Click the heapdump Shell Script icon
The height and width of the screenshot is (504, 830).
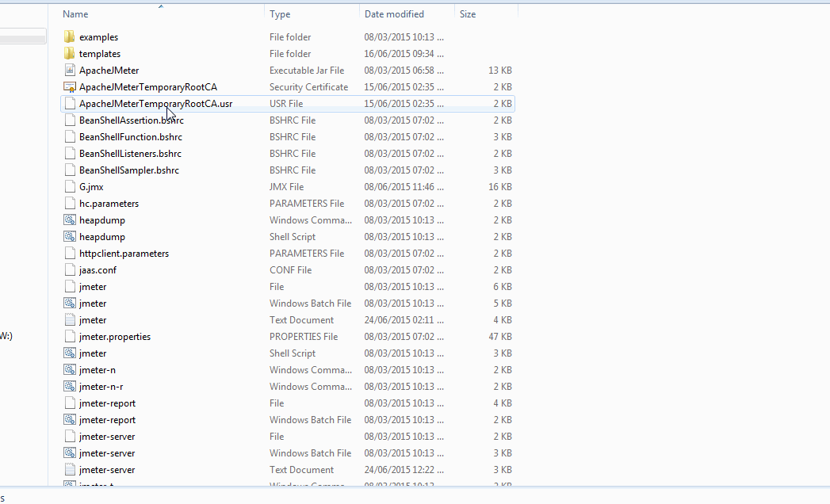point(69,237)
